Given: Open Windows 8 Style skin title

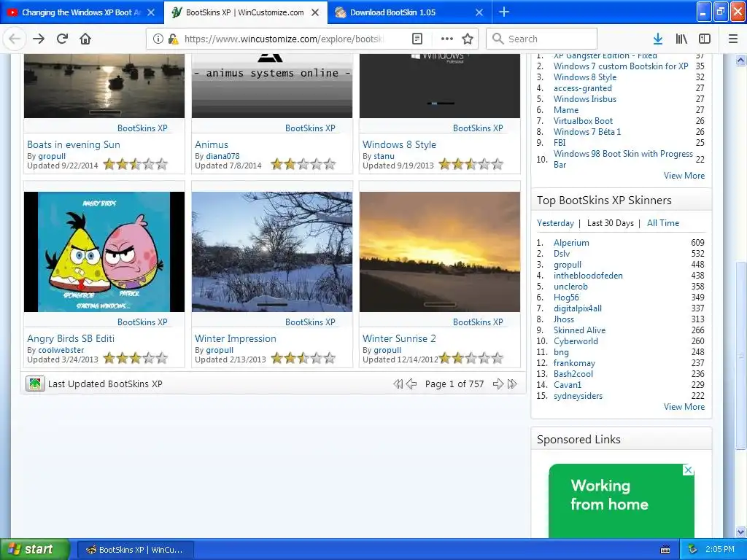Looking at the screenshot, I should (399, 144).
